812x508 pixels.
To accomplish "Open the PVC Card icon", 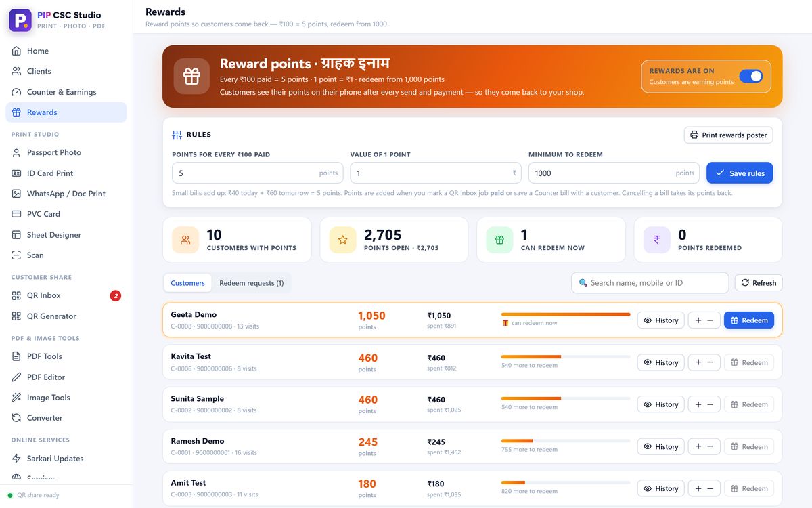I will (x=16, y=214).
